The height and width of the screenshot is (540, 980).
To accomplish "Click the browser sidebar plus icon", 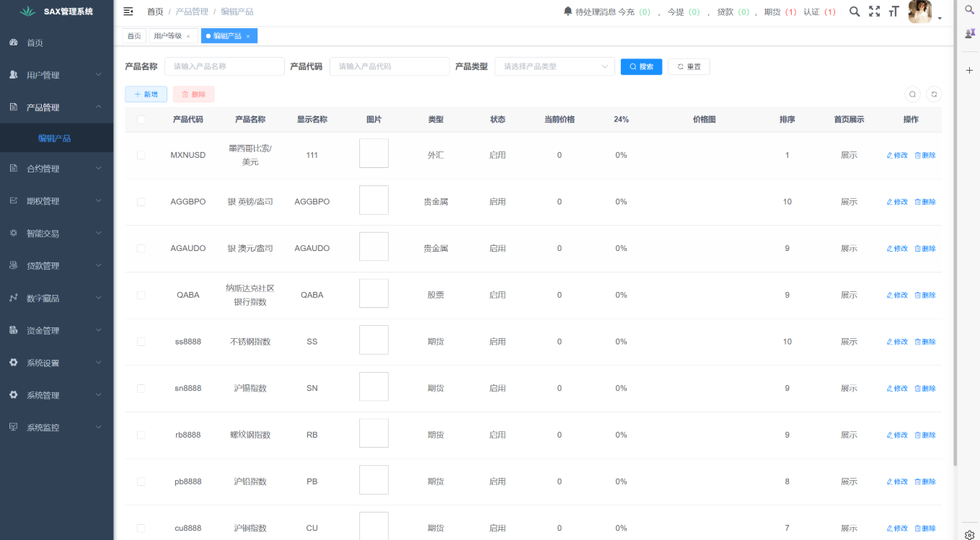I will pyautogui.click(x=969, y=70).
